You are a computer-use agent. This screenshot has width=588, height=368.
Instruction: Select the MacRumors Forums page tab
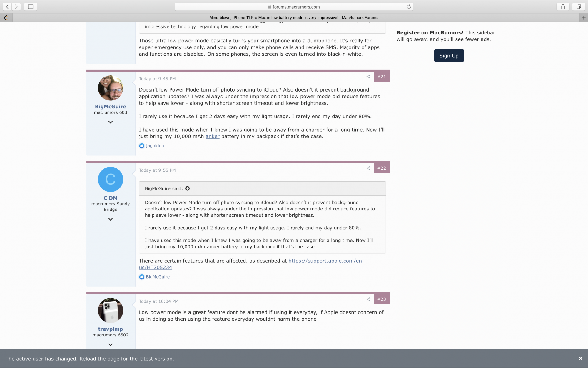[294, 18]
